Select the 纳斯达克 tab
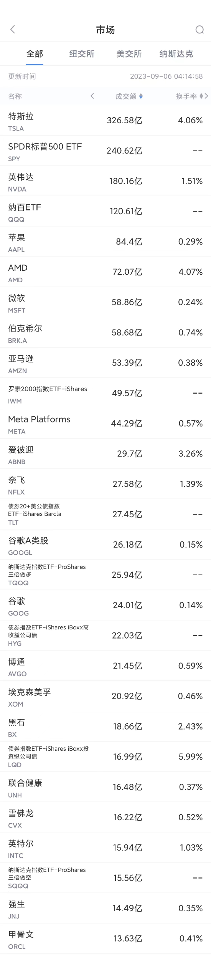211x980 pixels. (176, 54)
